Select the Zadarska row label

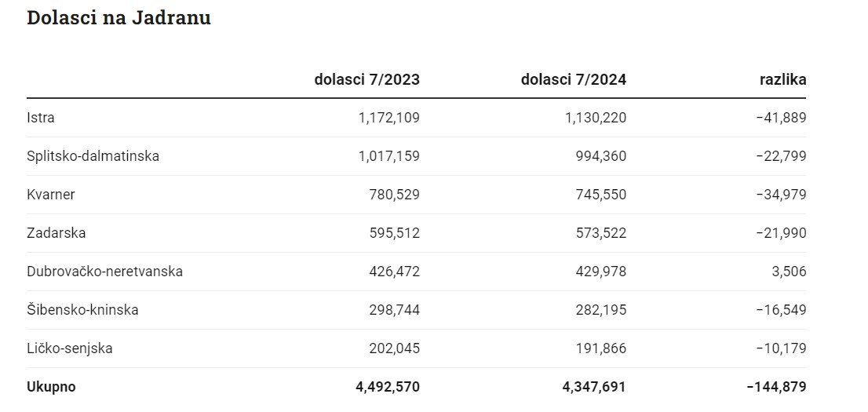point(57,233)
